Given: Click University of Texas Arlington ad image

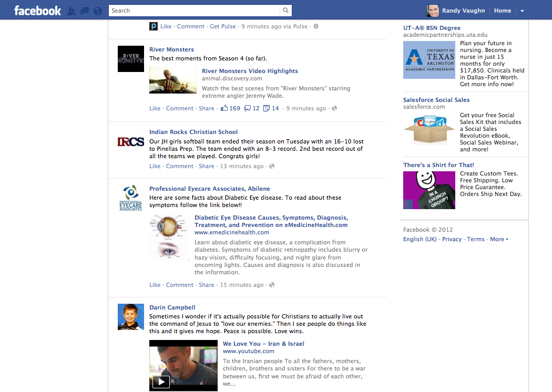Looking at the screenshot, I should coord(429,60).
